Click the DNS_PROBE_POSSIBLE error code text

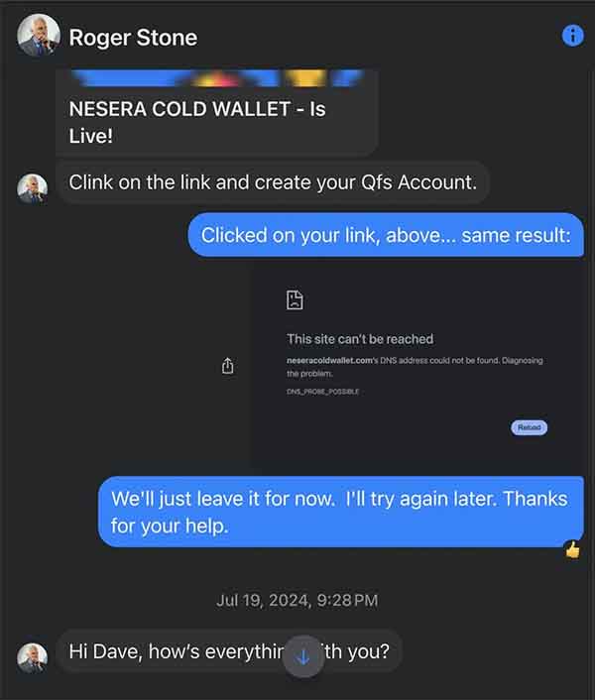pos(322,392)
